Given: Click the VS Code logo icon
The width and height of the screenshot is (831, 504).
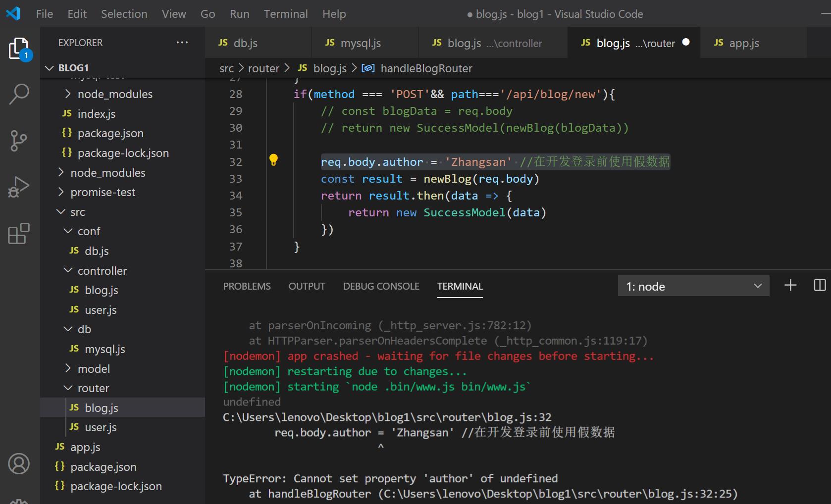Looking at the screenshot, I should 13,13.
